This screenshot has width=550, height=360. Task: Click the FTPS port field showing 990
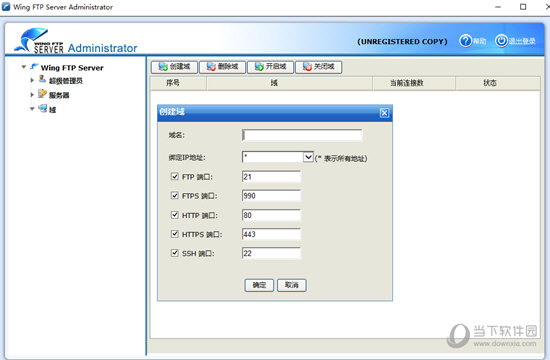271,195
